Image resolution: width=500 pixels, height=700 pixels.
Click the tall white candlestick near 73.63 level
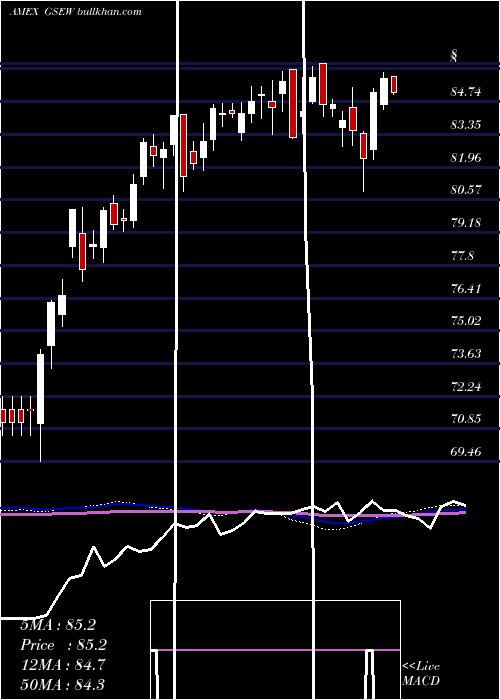pyautogui.click(x=41, y=389)
